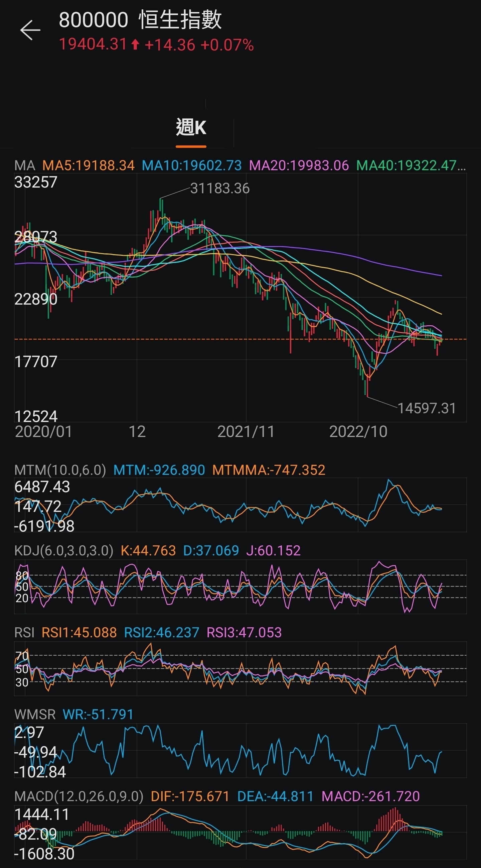Tap the MACD(12.0,26.0,9.0) indicator label
Viewport: 481px width, 868px height.
(79, 796)
